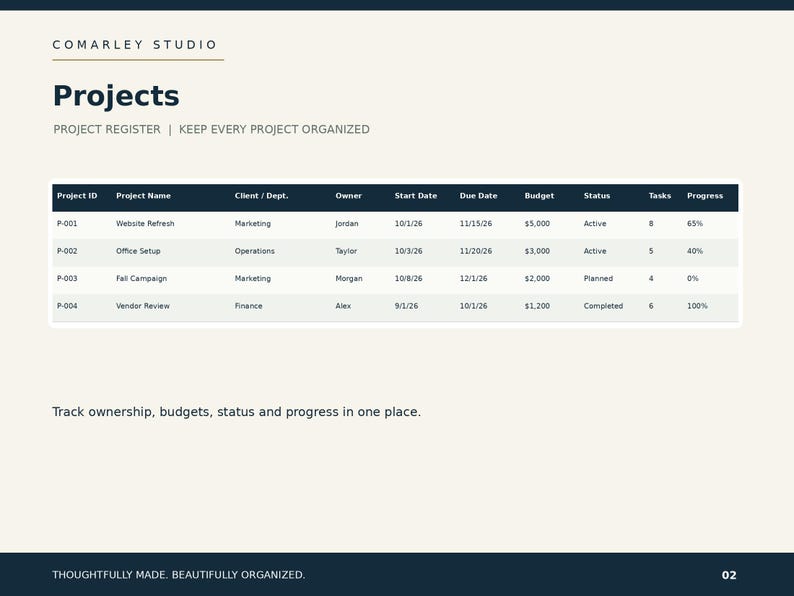Screen dimensions: 794x596
Task: Select the tasks count 5
Action: coord(651,251)
